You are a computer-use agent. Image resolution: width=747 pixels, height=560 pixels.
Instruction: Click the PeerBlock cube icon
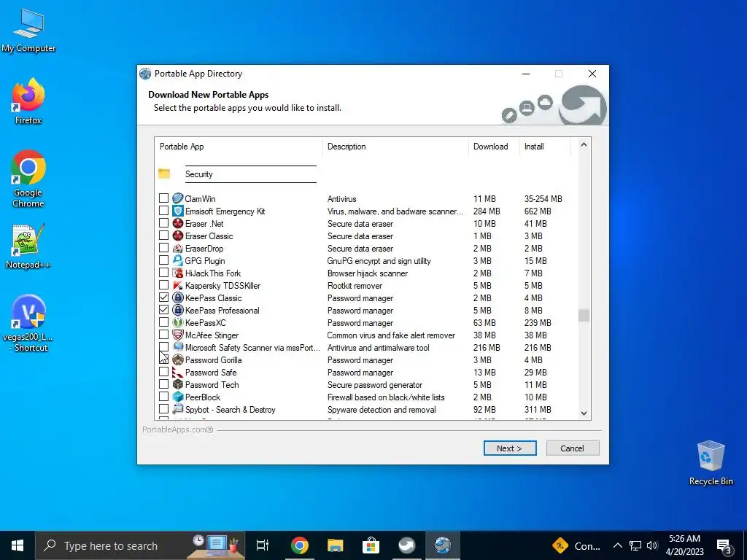click(178, 396)
